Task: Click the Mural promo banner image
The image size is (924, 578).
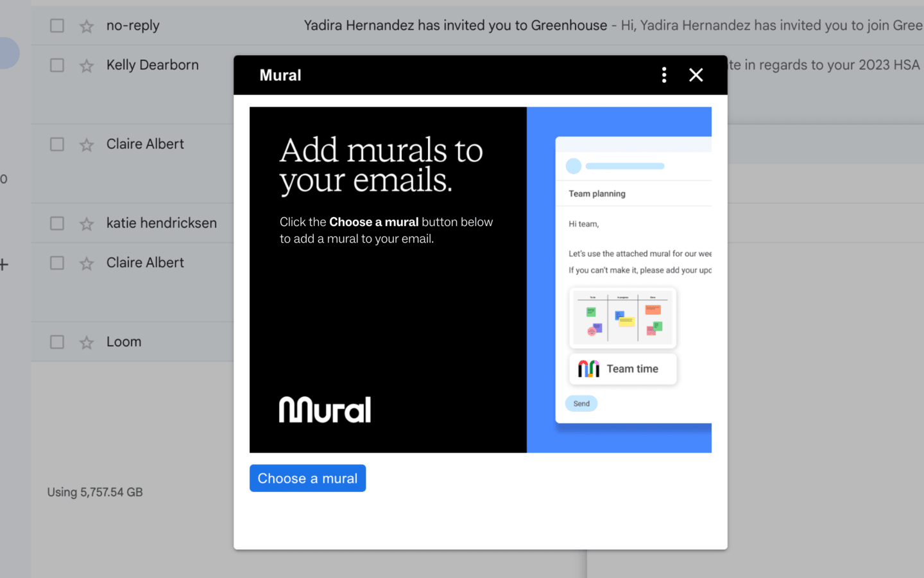Action: 481,279
